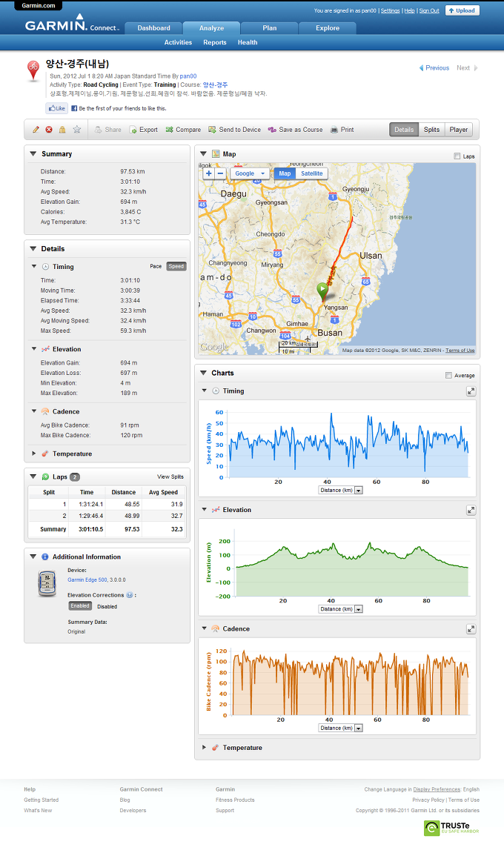This screenshot has width=504, height=853.
Task: Open Cadence chart Distance (km) dropdown
Action: pos(340,728)
